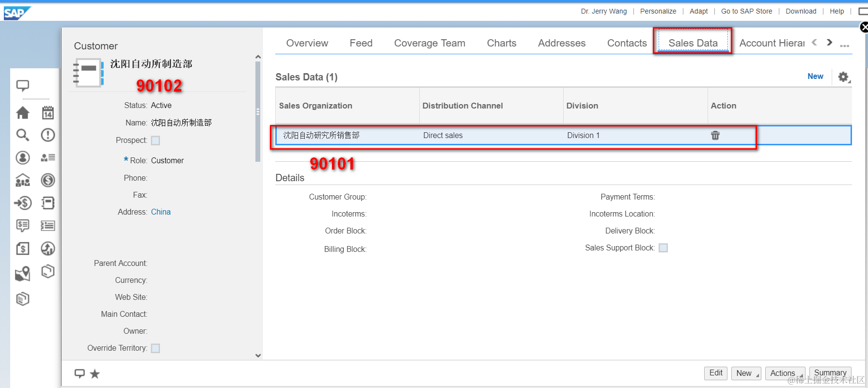
Task: Open the stacked boxes sidebar icon
Action: 23,299
